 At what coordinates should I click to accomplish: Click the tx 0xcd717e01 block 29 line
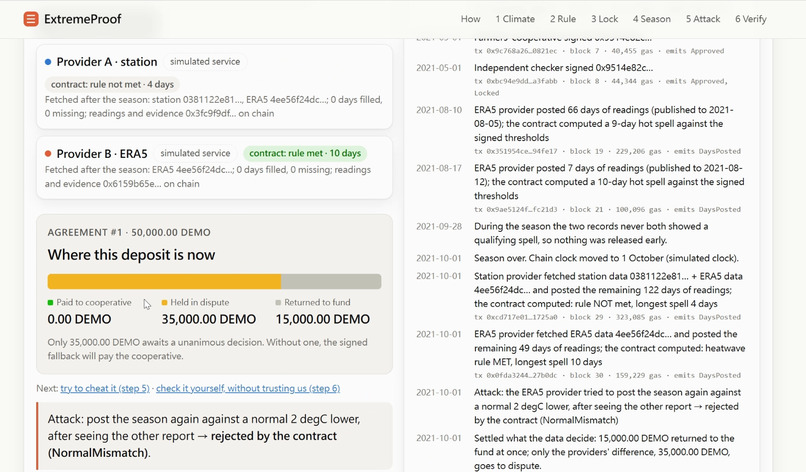tap(607, 317)
